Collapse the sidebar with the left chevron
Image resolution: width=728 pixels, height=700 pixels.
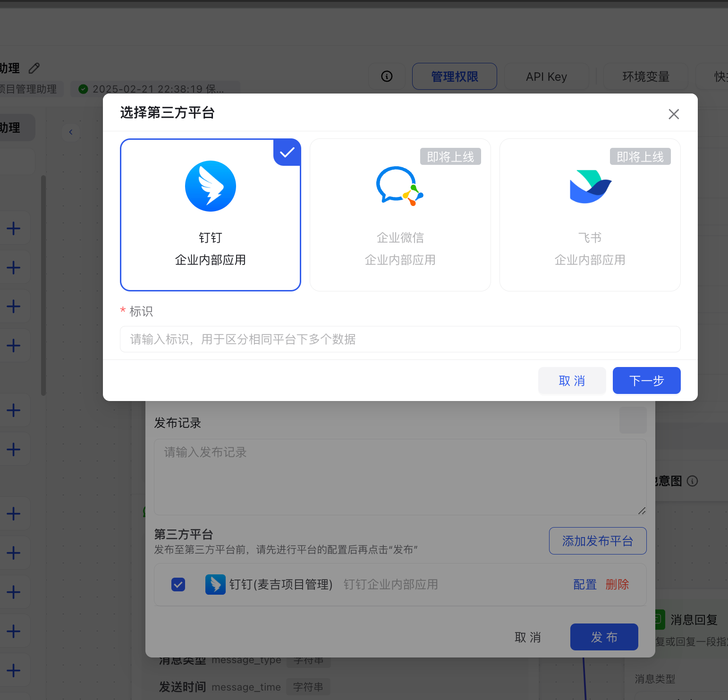[x=71, y=132]
